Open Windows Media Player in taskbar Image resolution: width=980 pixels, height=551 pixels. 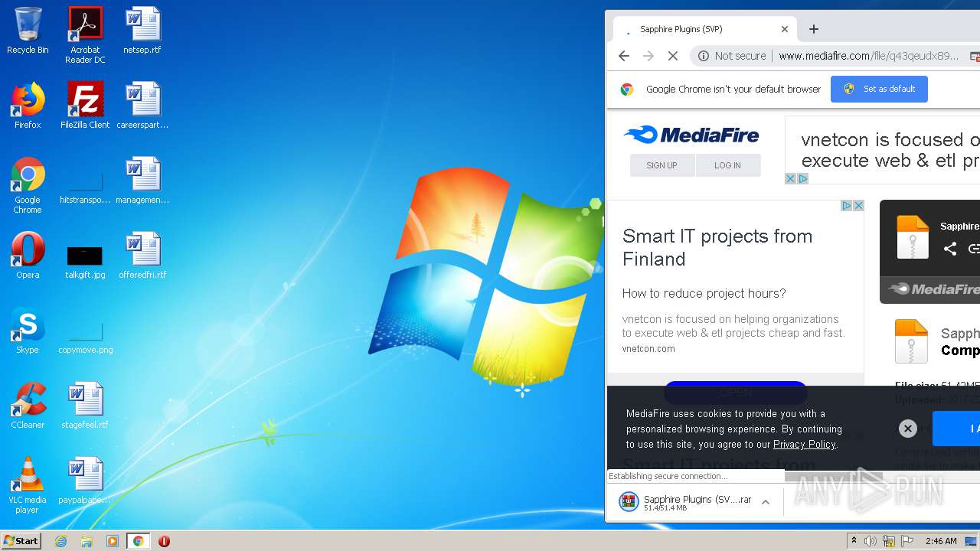pyautogui.click(x=113, y=541)
